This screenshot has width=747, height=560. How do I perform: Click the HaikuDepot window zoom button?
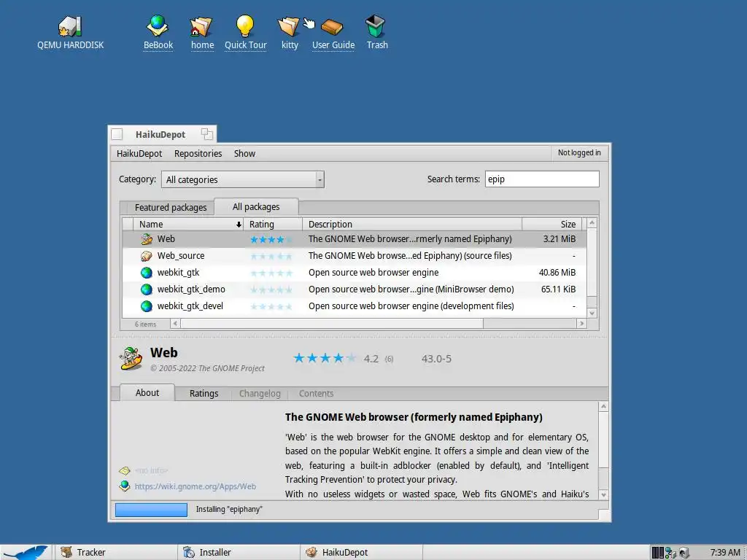click(x=206, y=134)
